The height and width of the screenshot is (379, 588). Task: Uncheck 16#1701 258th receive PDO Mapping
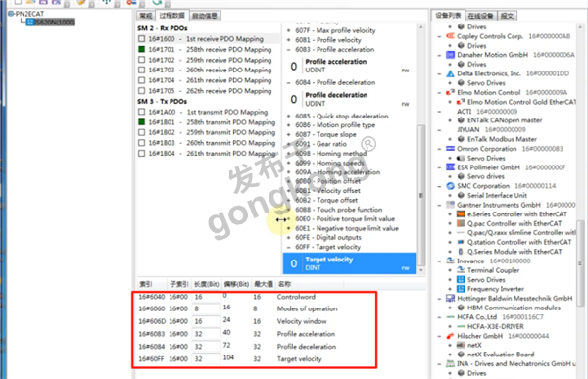coord(141,49)
